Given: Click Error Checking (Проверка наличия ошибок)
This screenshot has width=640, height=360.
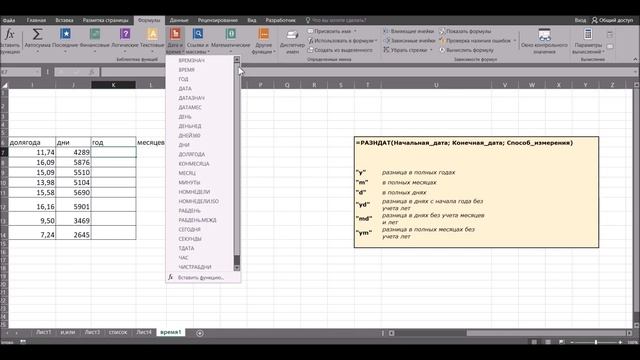Looking at the screenshot, I should (475, 40).
